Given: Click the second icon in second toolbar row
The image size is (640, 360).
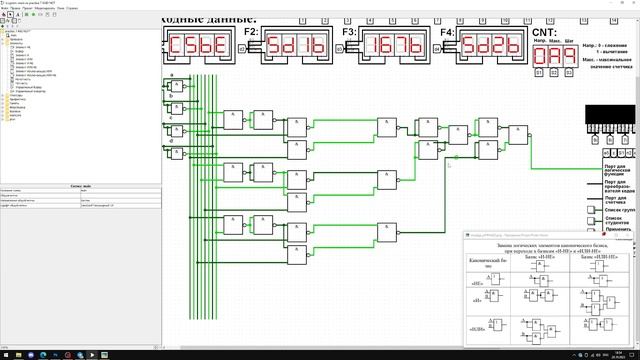Looking at the screenshot, I should pos(8,20).
